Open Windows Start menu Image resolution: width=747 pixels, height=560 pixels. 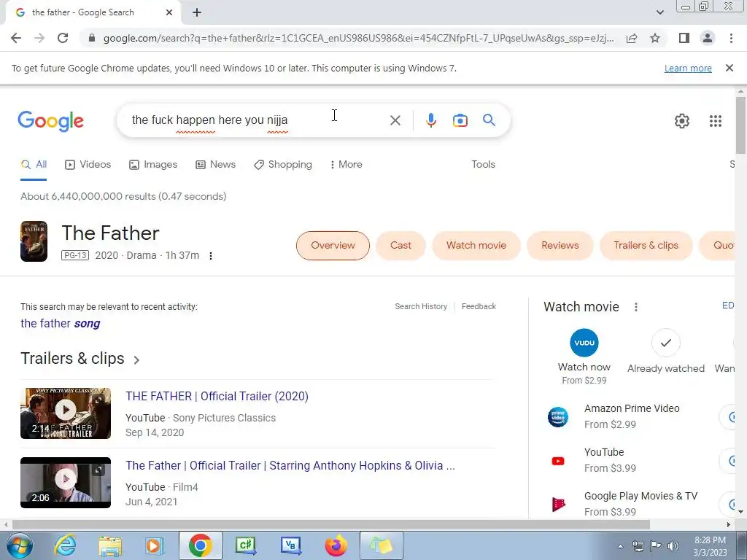[x=20, y=545]
